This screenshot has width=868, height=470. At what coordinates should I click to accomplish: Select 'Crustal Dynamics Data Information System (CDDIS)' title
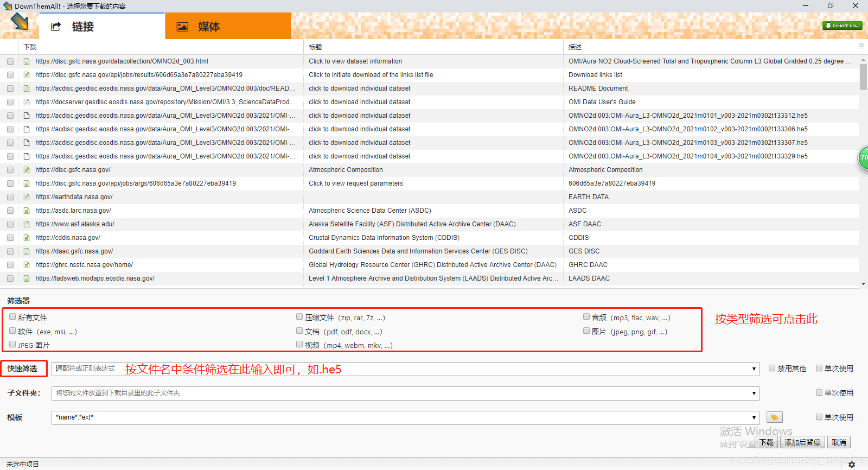click(x=384, y=238)
